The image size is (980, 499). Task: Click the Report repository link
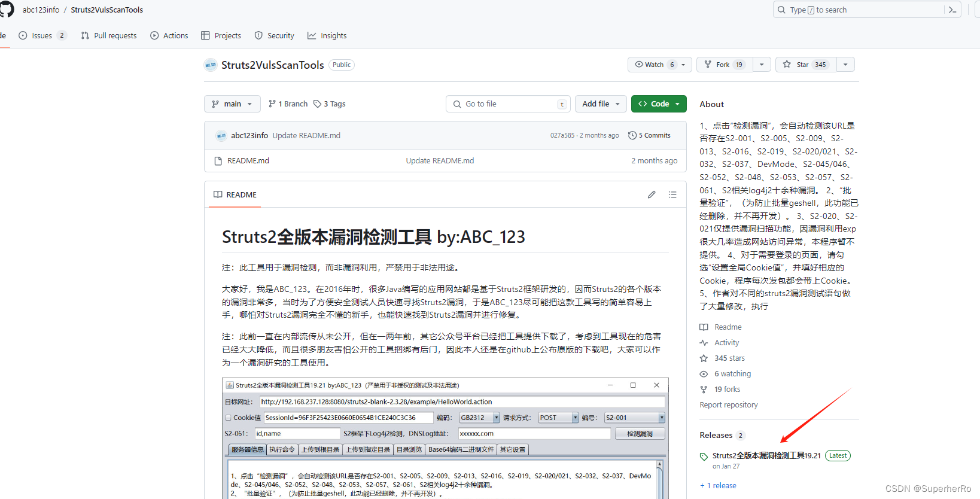pyautogui.click(x=729, y=405)
